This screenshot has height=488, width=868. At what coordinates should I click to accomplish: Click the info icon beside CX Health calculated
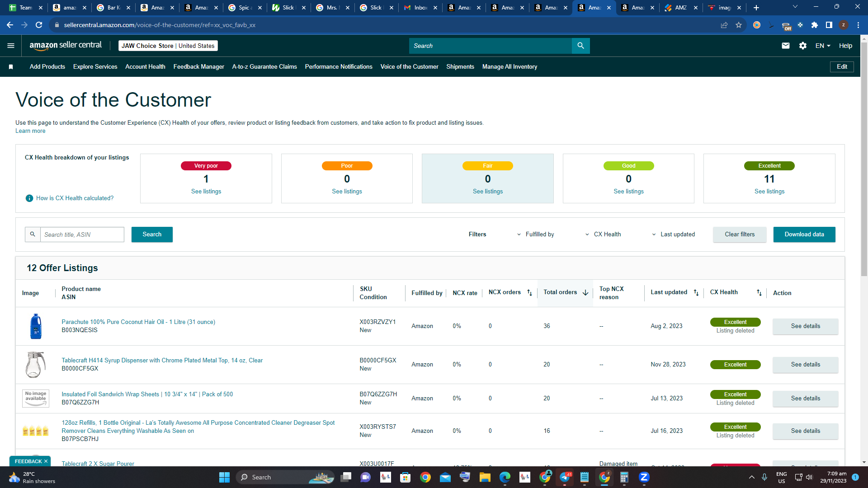[x=29, y=198]
